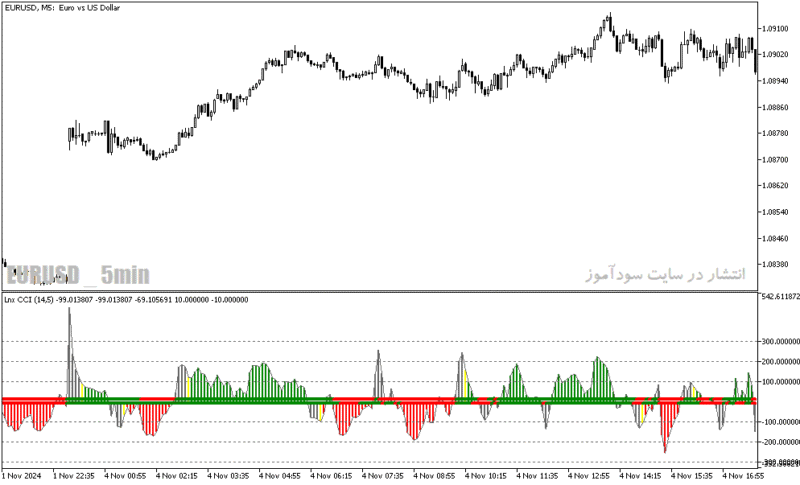Viewport: 800px width, 485px height.
Task: Click the 1.08940 price axis label
Action: [775, 81]
